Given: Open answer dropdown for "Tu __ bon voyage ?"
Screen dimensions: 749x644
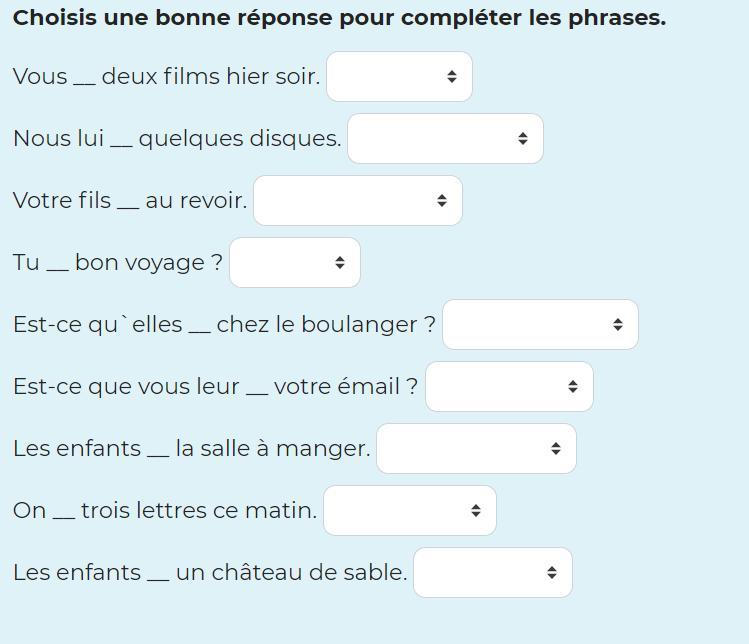Looking at the screenshot, I should pyautogui.click(x=295, y=263).
